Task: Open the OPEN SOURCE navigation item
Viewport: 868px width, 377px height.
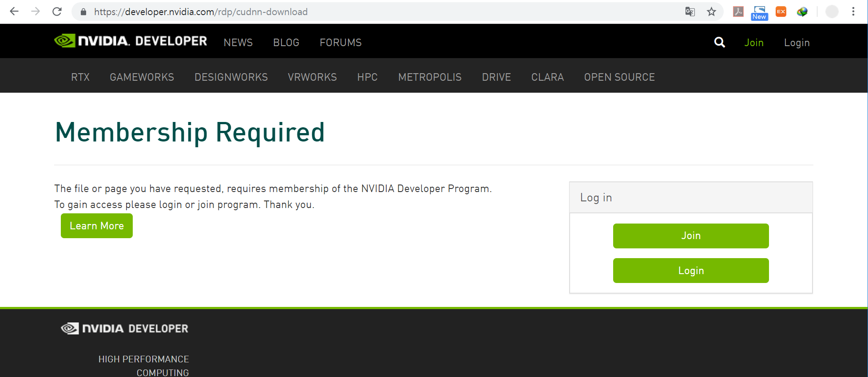Action: click(619, 77)
